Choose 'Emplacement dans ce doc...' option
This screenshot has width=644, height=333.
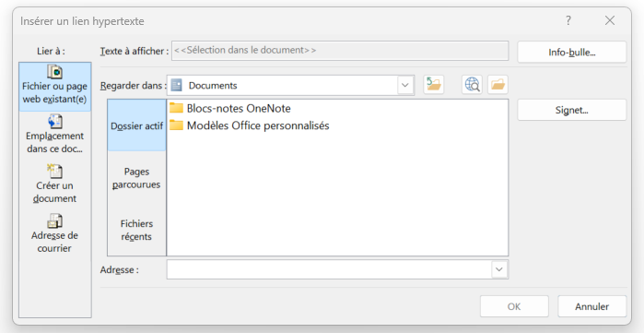coord(54,135)
